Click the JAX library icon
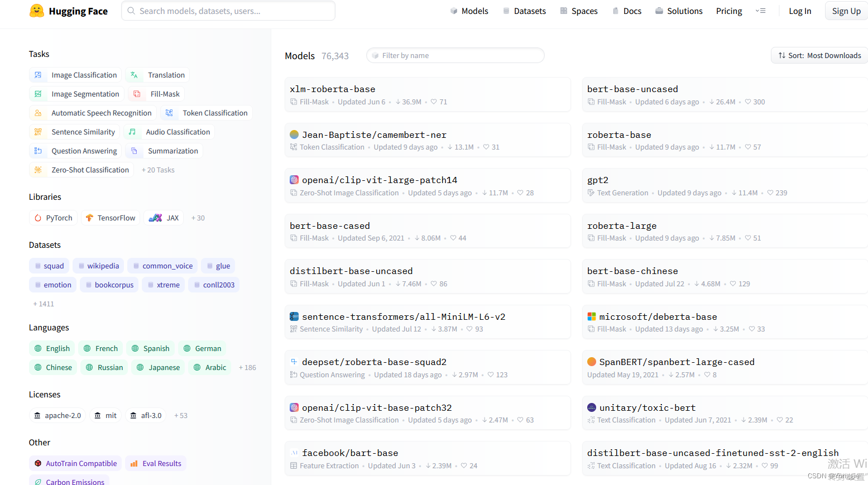Viewport: 868px width, 485px height. (155, 218)
